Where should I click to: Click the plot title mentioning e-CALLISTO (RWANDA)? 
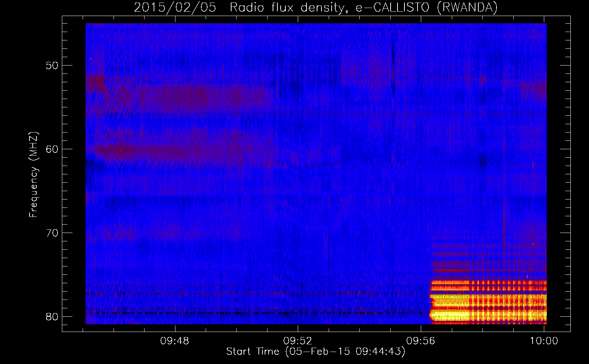[316, 7]
